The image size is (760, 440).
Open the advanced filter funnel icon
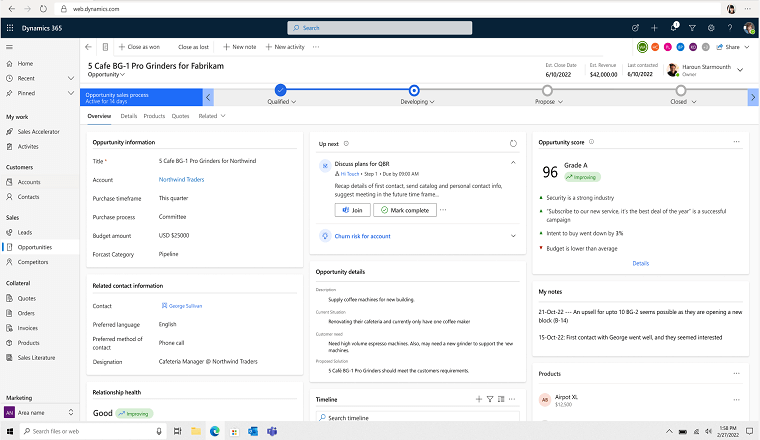point(692,28)
